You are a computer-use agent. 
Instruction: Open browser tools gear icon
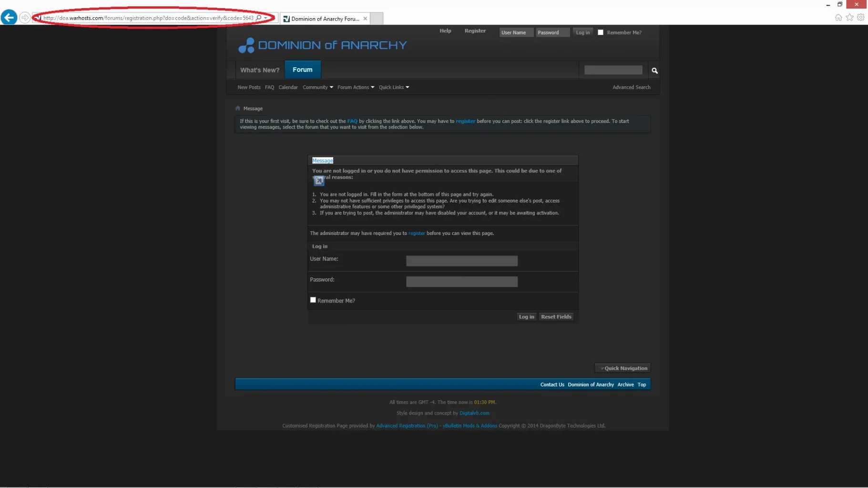pos(861,18)
